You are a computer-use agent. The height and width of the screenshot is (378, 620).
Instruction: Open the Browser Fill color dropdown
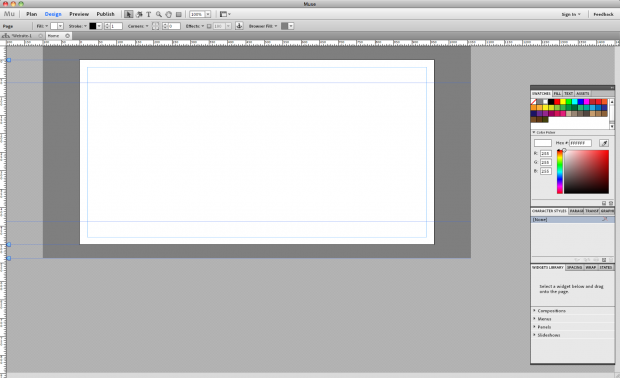[291, 26]
